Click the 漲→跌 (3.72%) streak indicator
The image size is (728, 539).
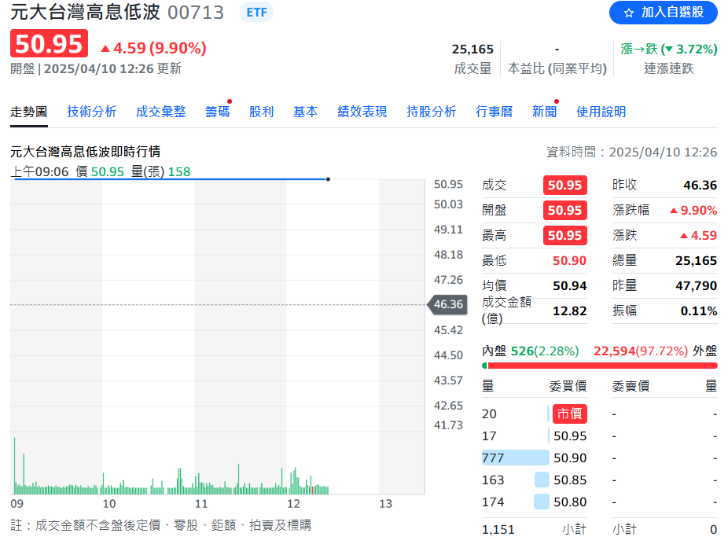(x=669, y=49)
